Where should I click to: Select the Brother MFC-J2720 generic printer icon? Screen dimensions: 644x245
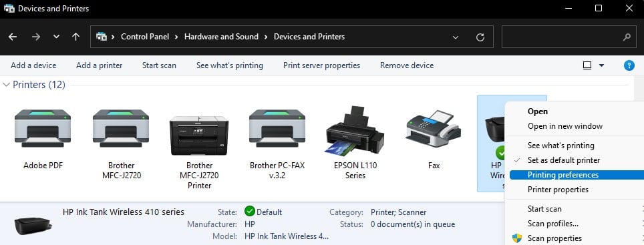point(121,128)
